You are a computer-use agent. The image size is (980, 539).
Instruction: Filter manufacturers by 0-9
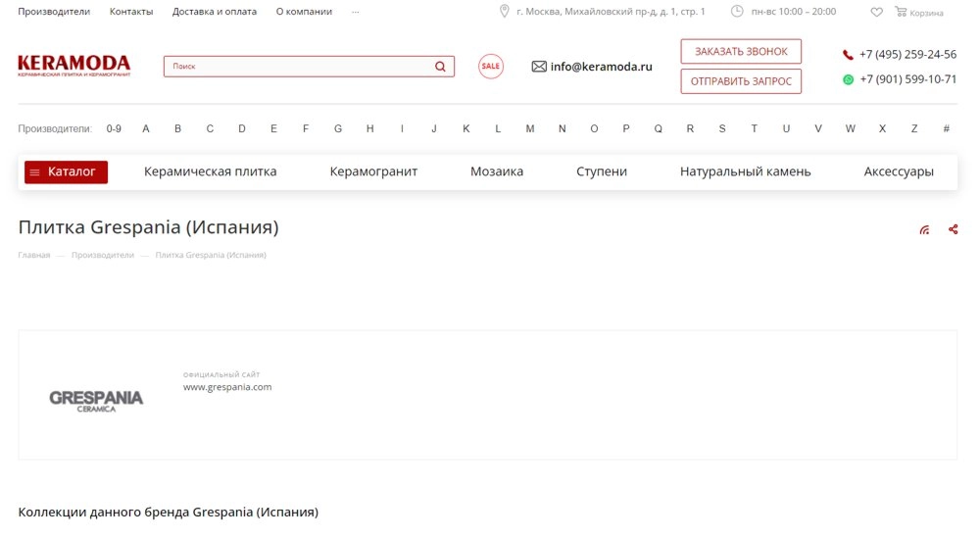[114, 128]
